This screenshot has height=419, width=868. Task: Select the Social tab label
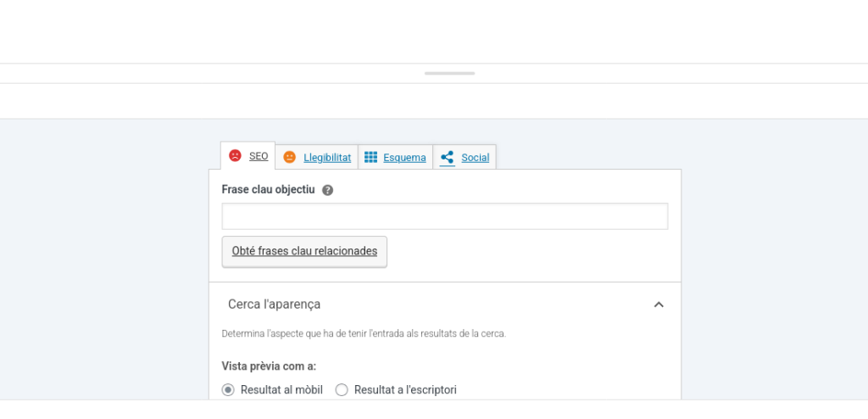[476, 158]
